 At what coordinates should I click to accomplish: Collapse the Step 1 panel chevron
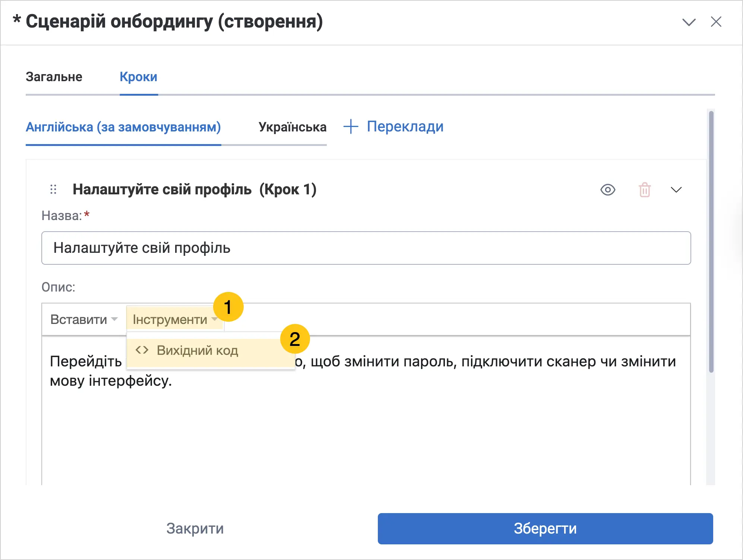tap(676, 190)
